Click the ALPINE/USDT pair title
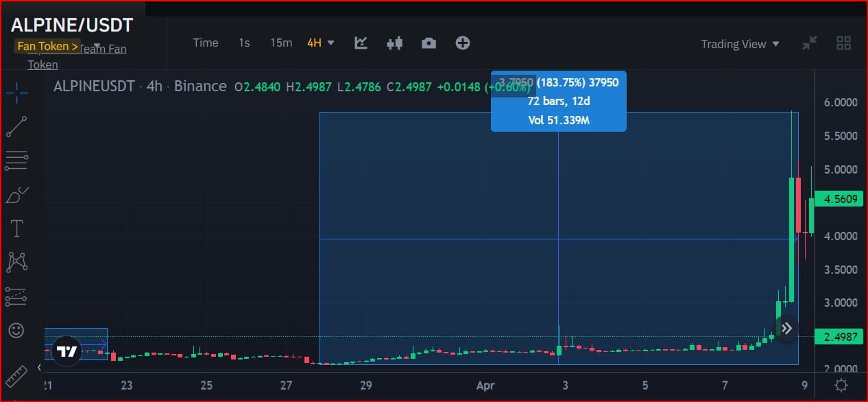Image resolution: width=868 pixels, height=402 pixels. [72, 25]
